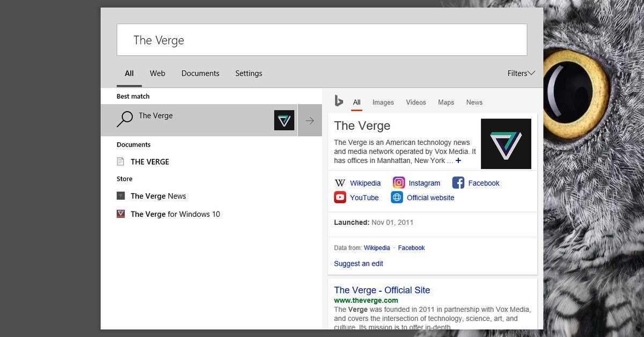Click Wikipedia in the Data from line
This screenshot has width=644, height=337.
(x=377, y=248)
